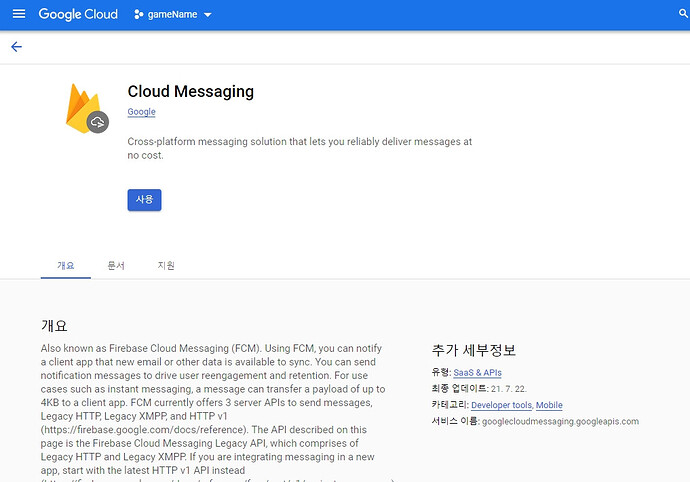Click the Cloud Messaging title
The height and width of the screenshot is (482, 690).
[x=191, y=92]
